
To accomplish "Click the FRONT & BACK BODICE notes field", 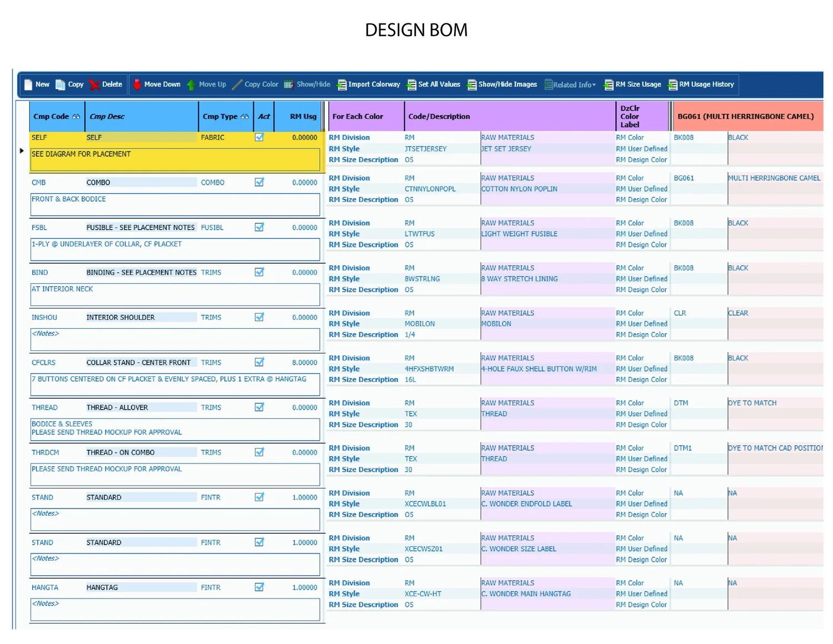I will pyautogui.click(x=175, y=204).
